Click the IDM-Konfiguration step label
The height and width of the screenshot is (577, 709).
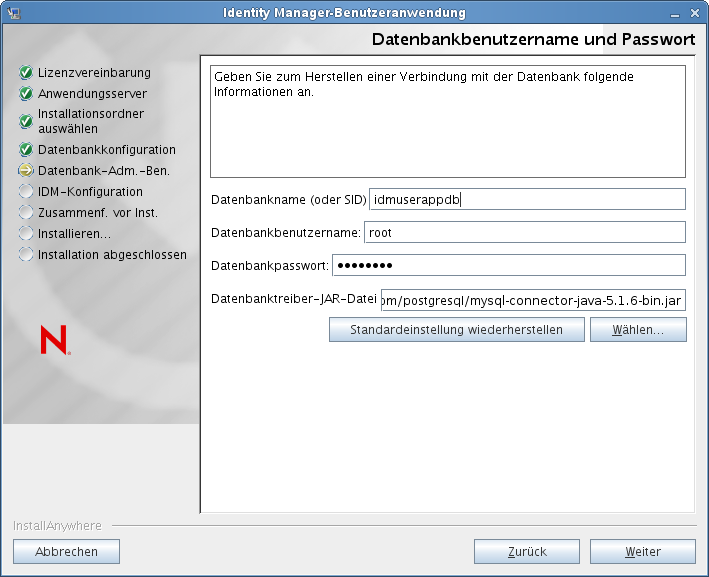point(90,192)
